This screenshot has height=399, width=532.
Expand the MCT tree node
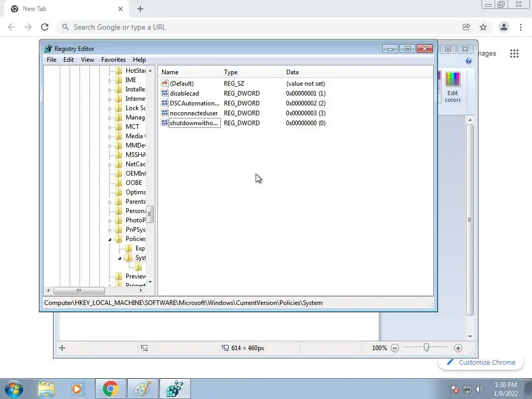click(110, 128)
